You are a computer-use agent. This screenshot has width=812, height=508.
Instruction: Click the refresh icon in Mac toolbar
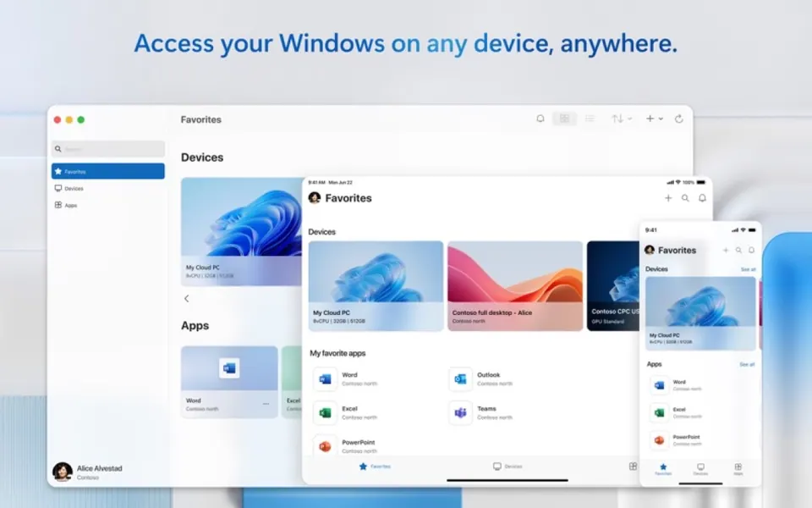(679, 119)
